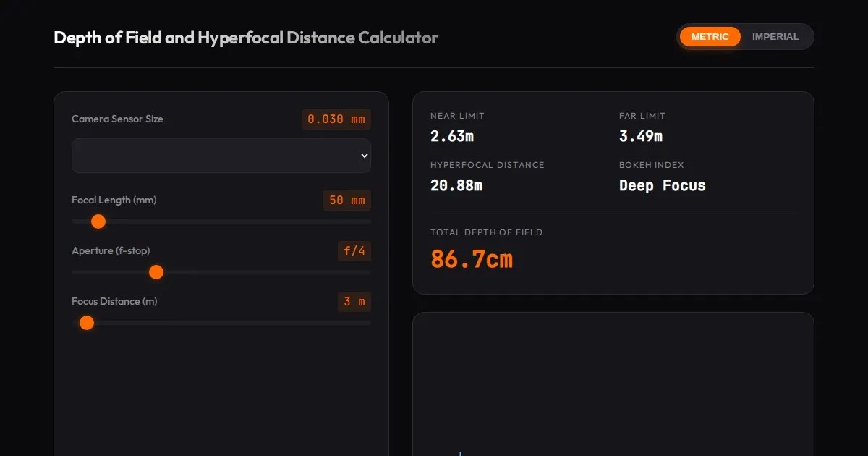The height and width of the screenshot is (456, 868).
Task: Click the 3 m focus distance badge
Action: [x=354, y=302]
